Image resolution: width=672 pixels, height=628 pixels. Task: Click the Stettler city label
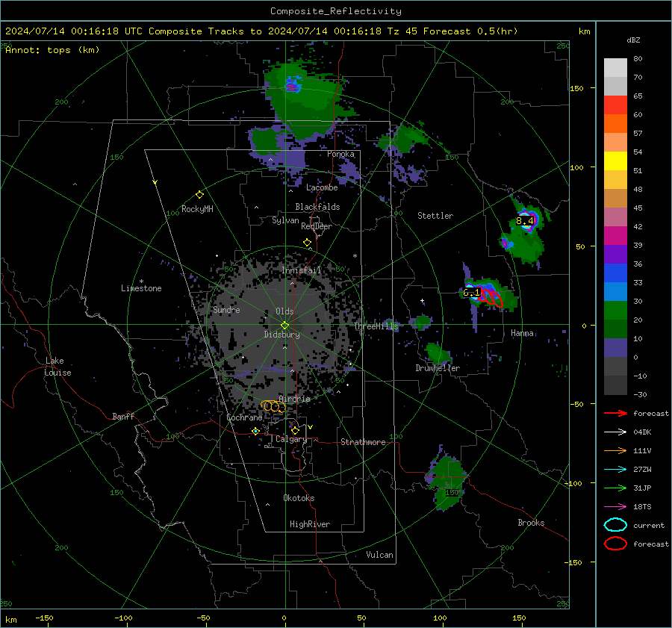435,216
